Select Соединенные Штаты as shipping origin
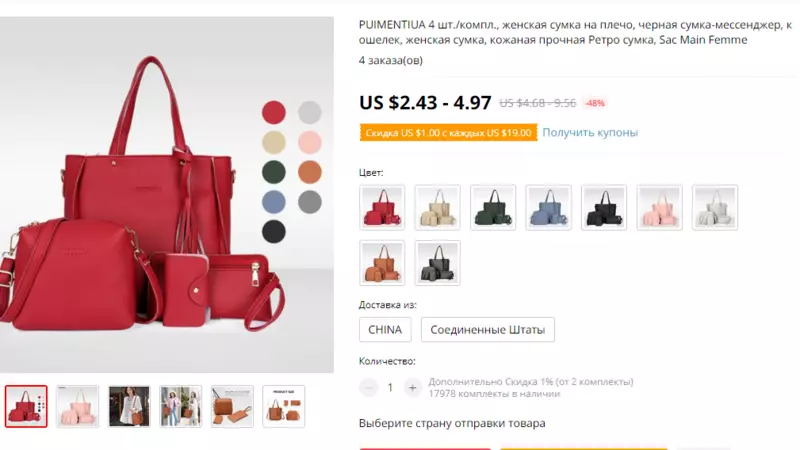Viewport: 800px width, 450px height. 488,330
